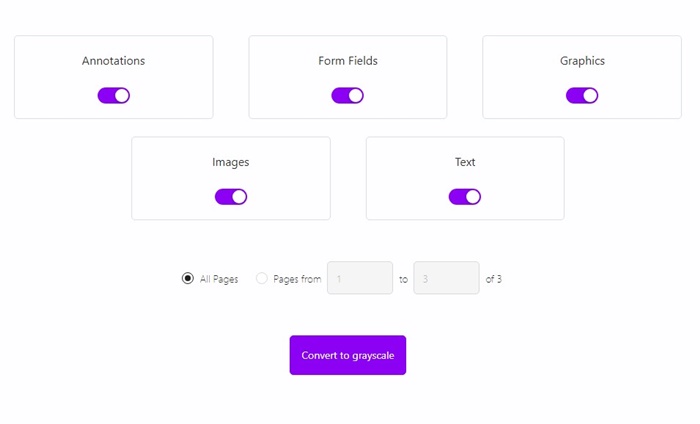Click the starting page number field
Viewport: 700px width, 424px height.
click(359, 279)
